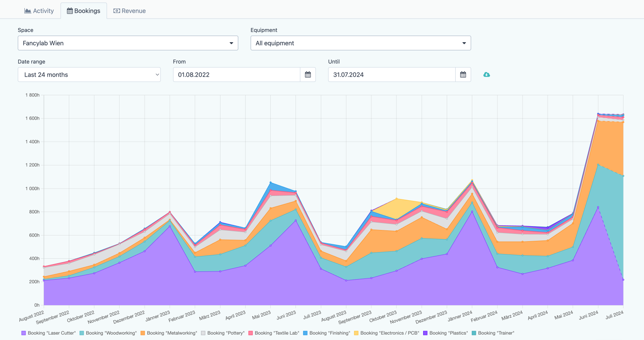Click the Bookings tab calendar icon

(x=70, y=11)
